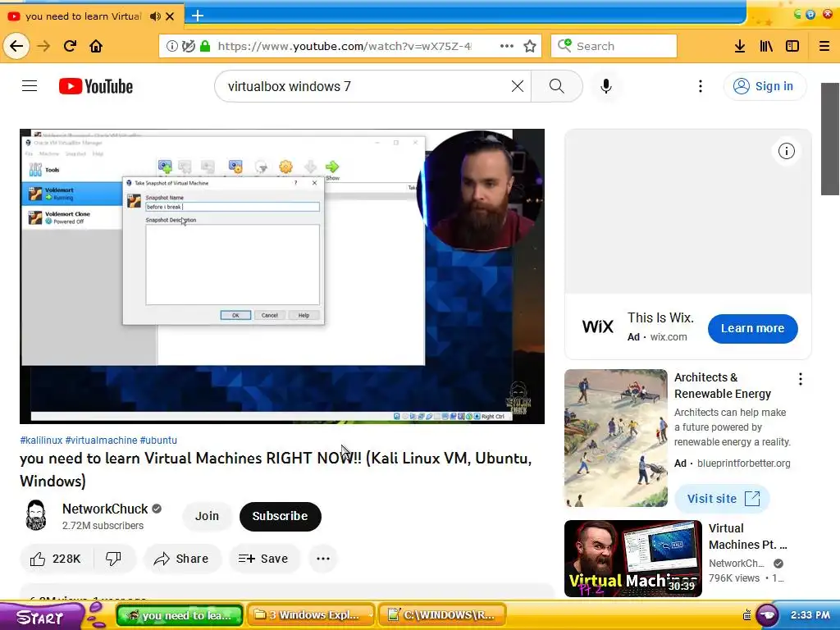Open Architects & Renewable Energy ad thumbnail
Image resolution: width=840 pixels, height=630 pixels.
click(615, 438)
